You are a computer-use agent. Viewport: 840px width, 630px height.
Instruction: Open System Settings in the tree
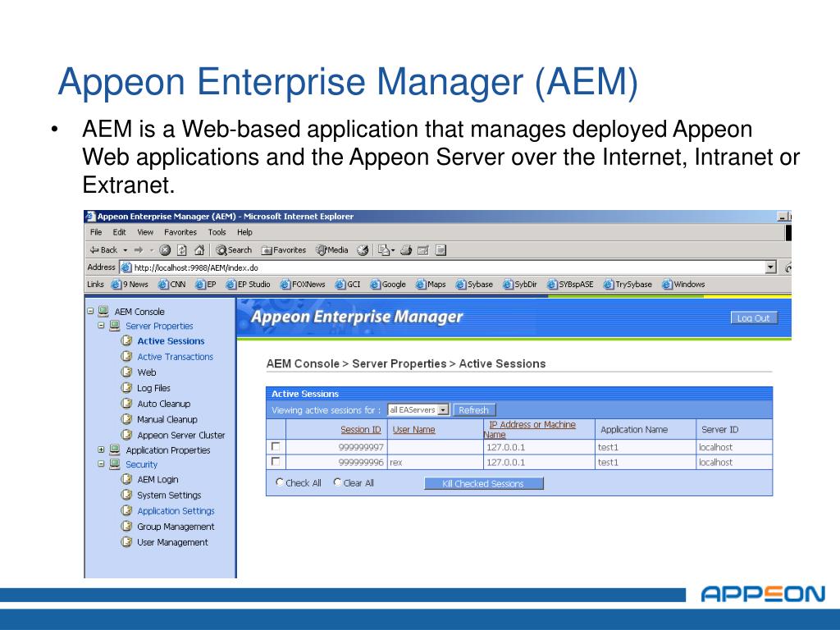coord(169,495)
